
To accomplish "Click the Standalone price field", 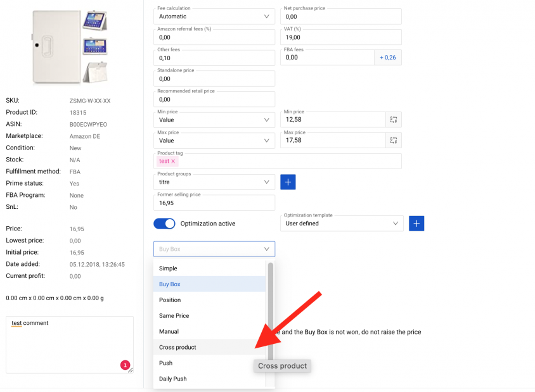I will pos(214,79).
